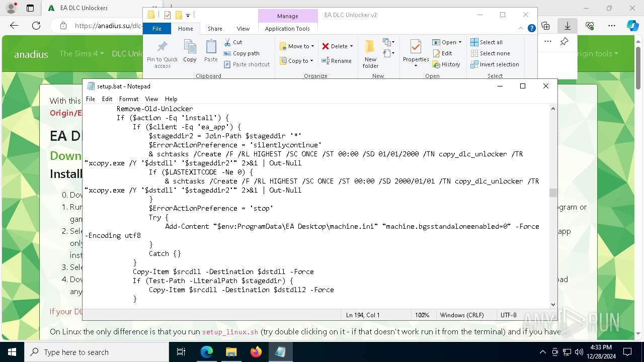This screenshot has width=644, height=362.
Task: Select Cut in Clipboard group
Action: click(233, 42)
